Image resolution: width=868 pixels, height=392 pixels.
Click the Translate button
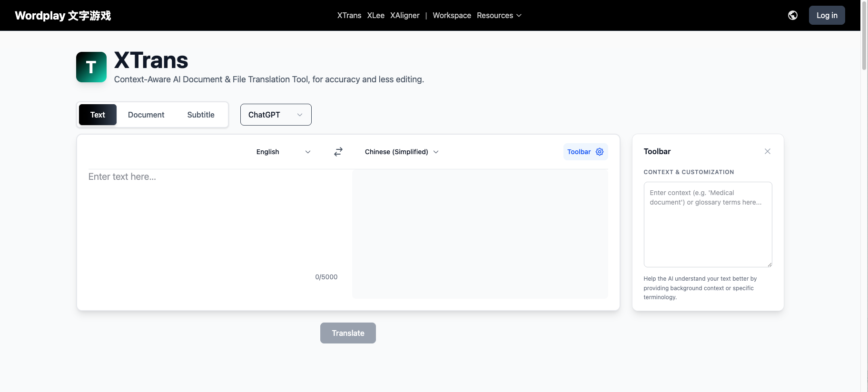point(348,333)
